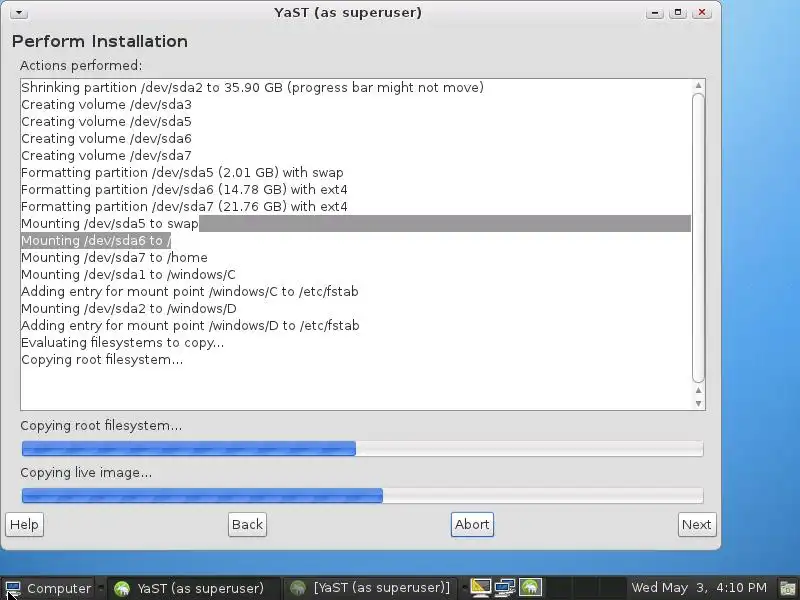Click the bottom scrollbar down arrow in the actions list
The width and height of the screenshot is (800, 600).
(x=698, y=404)
